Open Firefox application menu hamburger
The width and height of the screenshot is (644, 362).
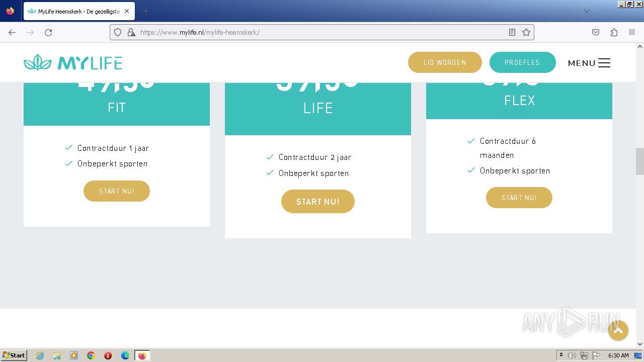(x=632, y=32)
